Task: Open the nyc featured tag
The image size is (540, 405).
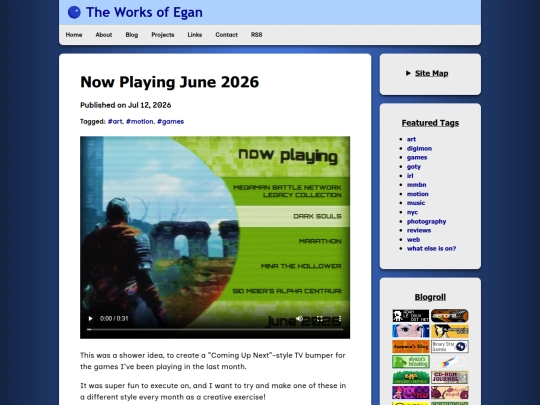Action: (412, 212)
